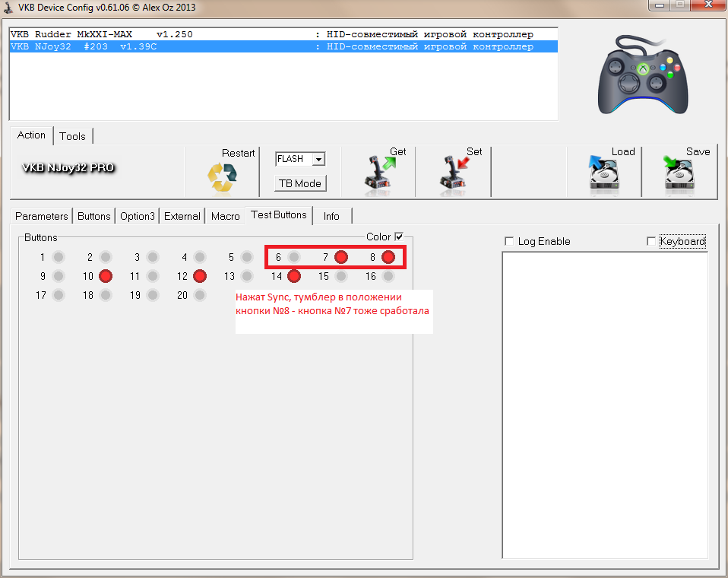728x578 pixels.
Task: Click the red button 7 indicator
Action: [x=341, y=257]
